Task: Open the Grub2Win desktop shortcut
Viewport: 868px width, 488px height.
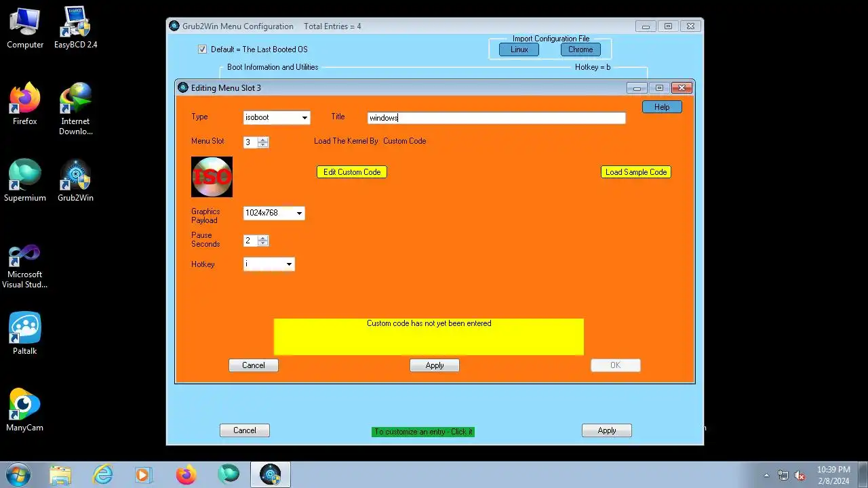Action: click(75, 181)
